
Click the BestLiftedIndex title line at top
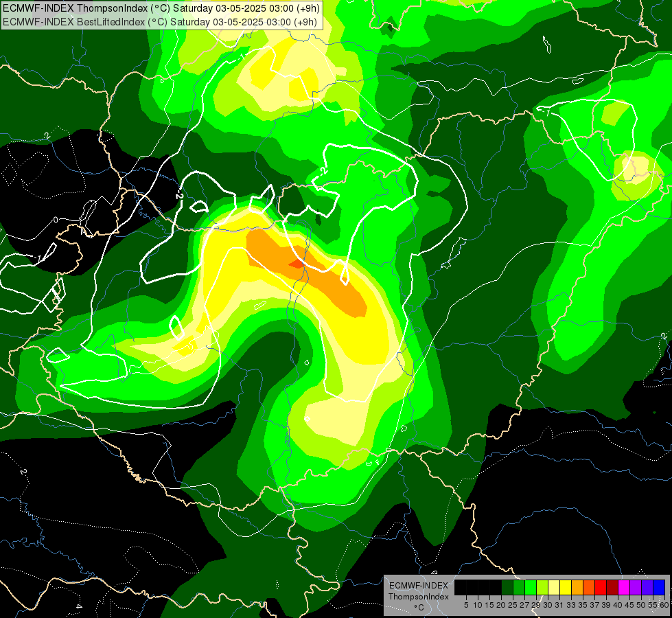click(x=160, y=22)
